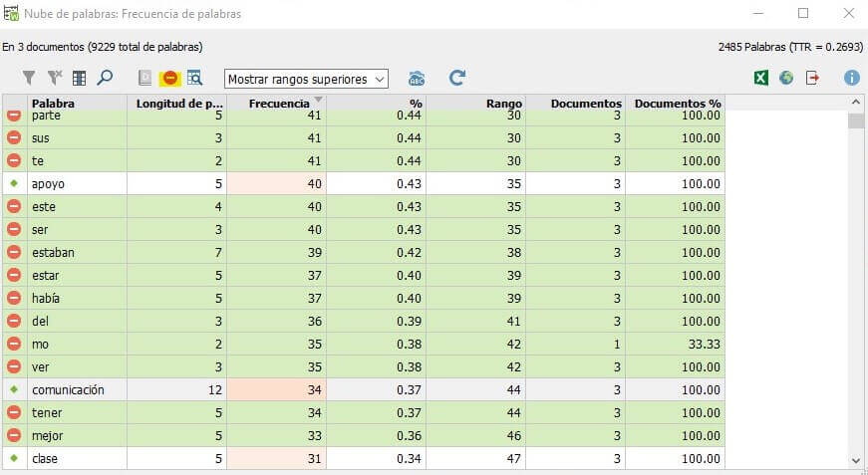Export the table to Excel
868x475 pixels.
click(761, 78)
